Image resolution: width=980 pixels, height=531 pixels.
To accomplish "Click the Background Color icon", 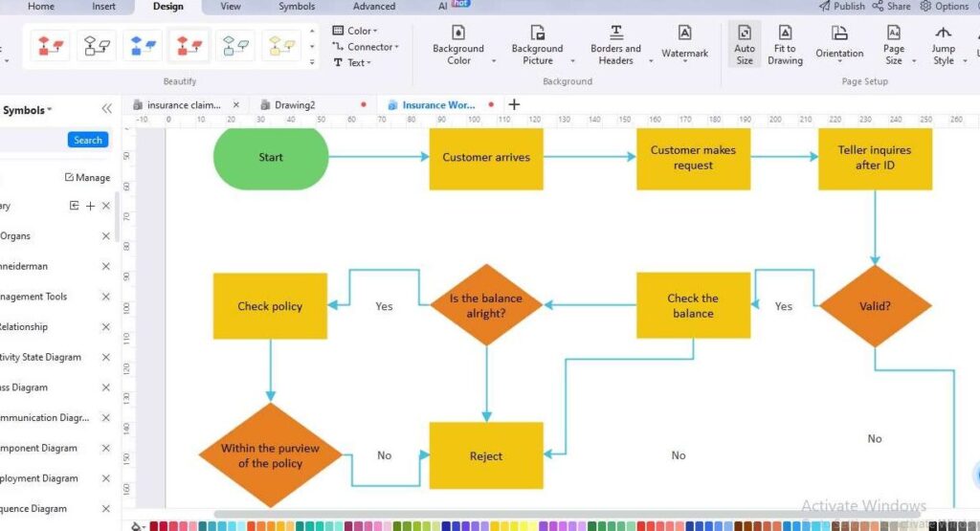I will (x=458, y=34).
